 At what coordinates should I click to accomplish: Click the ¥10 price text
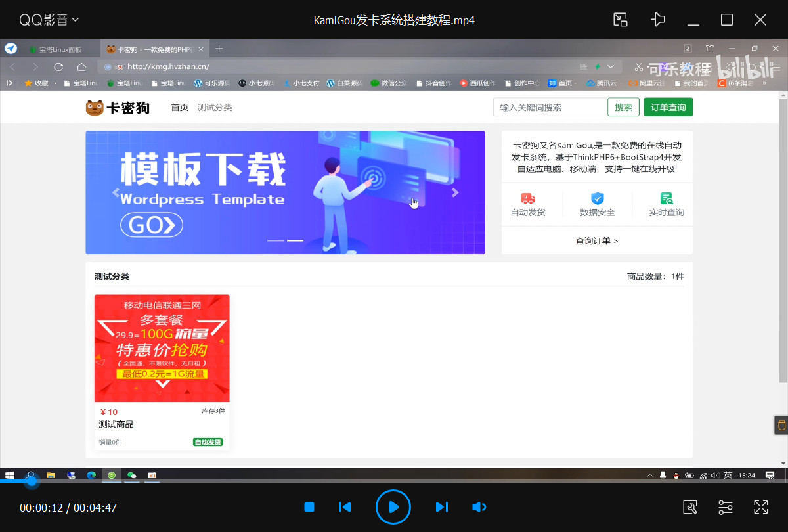(x=109, y=412)
